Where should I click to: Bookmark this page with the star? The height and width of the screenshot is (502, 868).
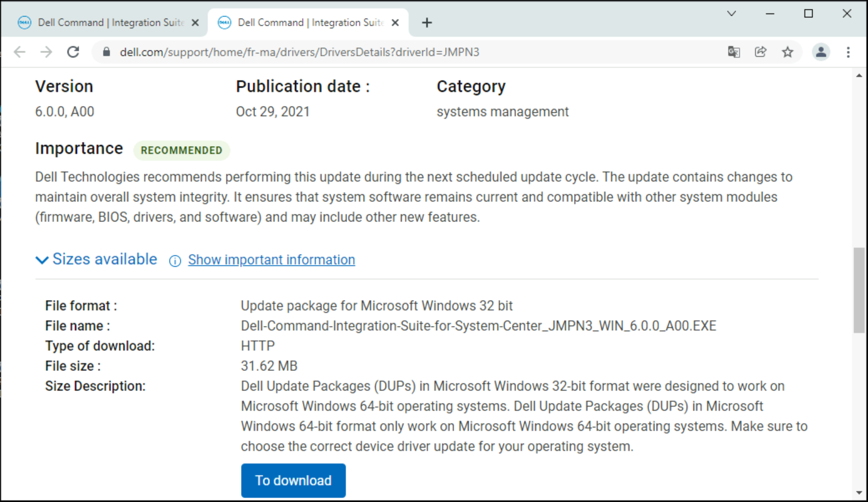pos(787,52)
